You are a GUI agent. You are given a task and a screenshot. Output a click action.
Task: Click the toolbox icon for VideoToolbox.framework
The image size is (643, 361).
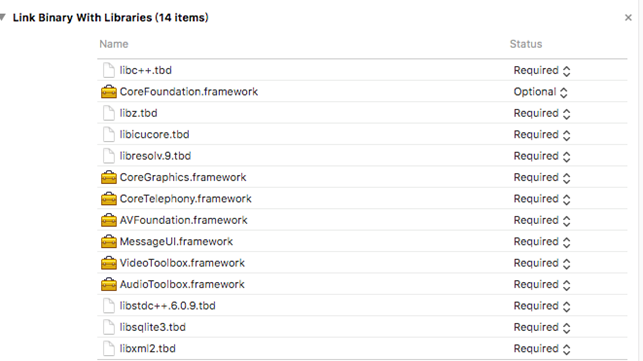[109, 263]
